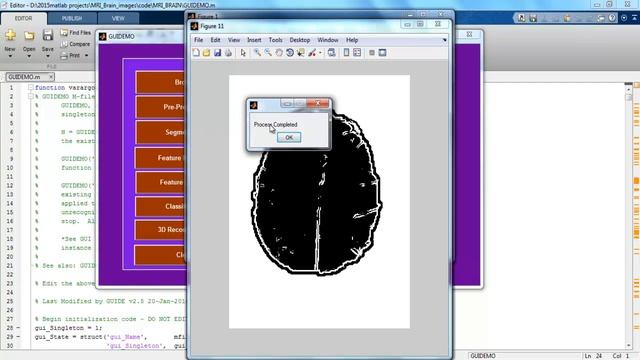This screenshot has height=360, width=640.
Task: Open the Help menu in Figure 11
Action: coord(352,40)
